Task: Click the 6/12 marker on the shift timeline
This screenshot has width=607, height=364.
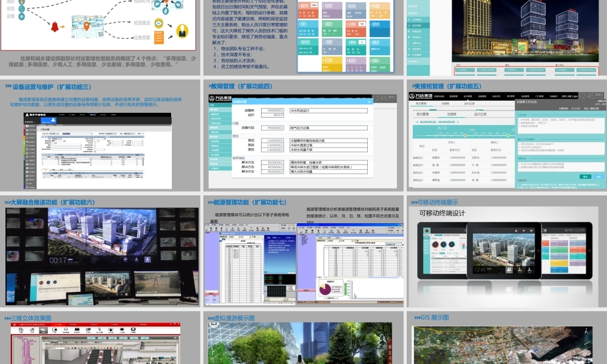Action: coord(443,129)
